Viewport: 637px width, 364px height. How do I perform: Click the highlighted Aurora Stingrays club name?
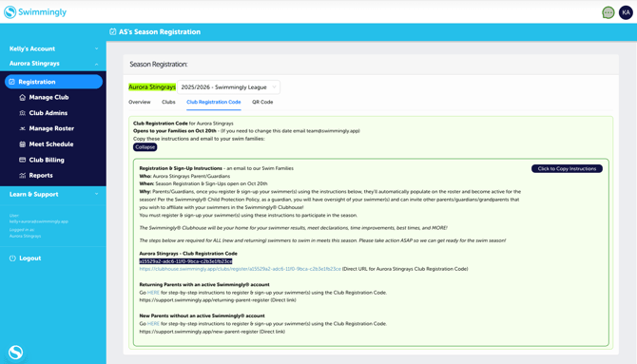152,86
